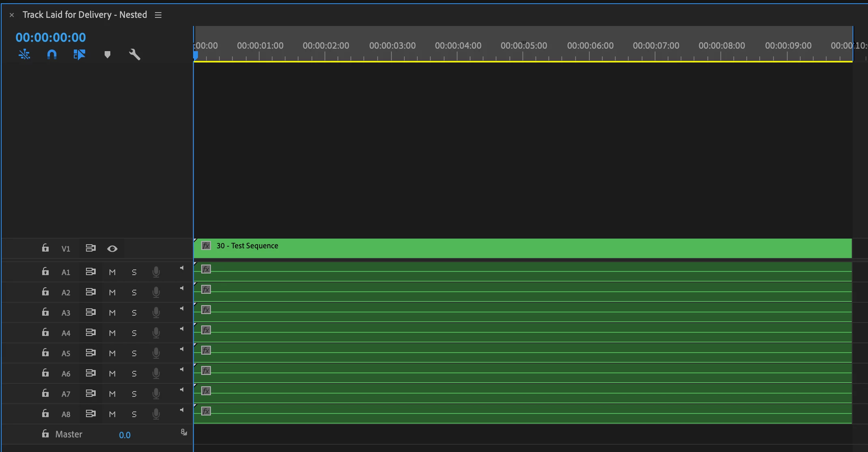Mute audio track A3
This screenshot has width=868, height=452.
(112, 312)
